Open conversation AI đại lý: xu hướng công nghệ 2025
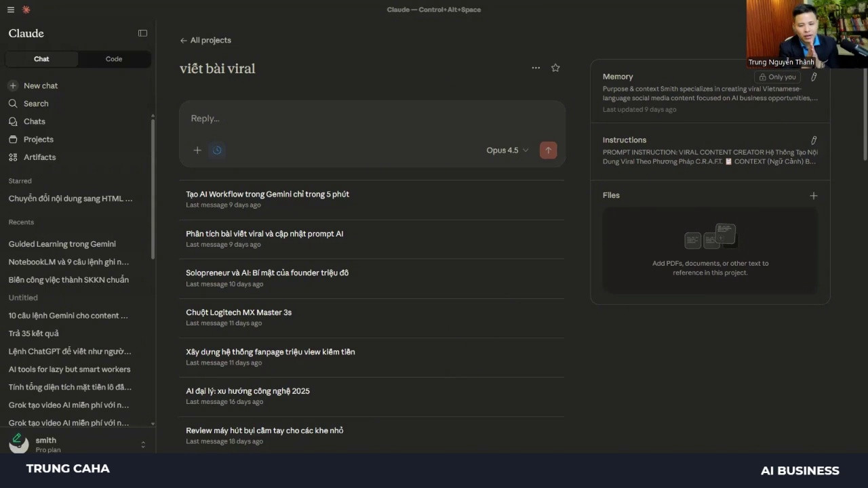This screenshot has height=488, width=868. coord(372,396)
